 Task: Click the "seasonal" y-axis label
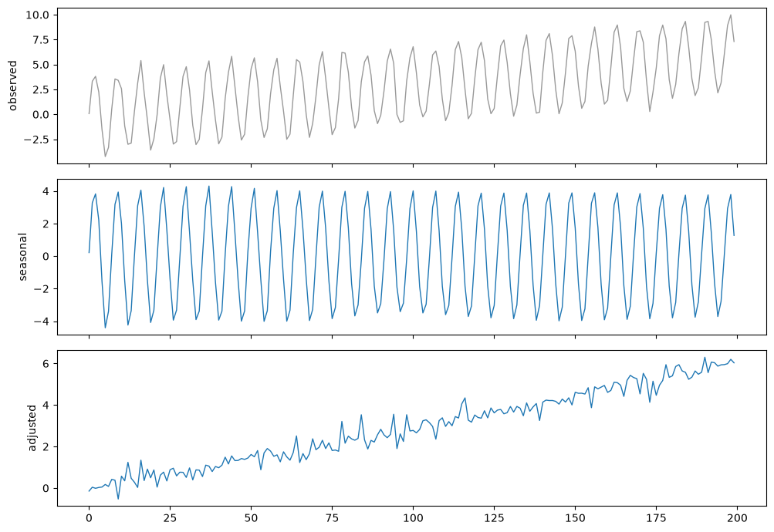pos(22,257)
